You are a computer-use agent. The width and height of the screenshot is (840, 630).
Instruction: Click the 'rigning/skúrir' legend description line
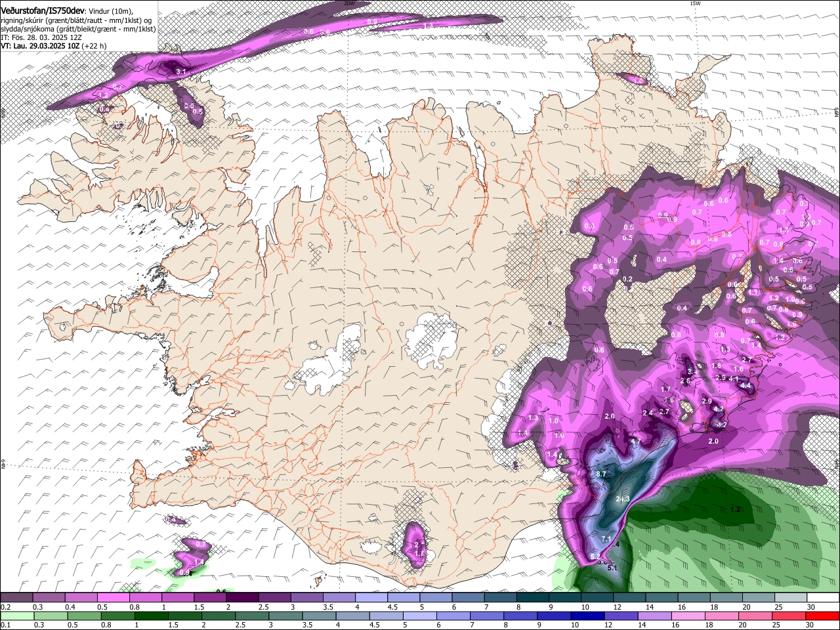coord(77,20)
